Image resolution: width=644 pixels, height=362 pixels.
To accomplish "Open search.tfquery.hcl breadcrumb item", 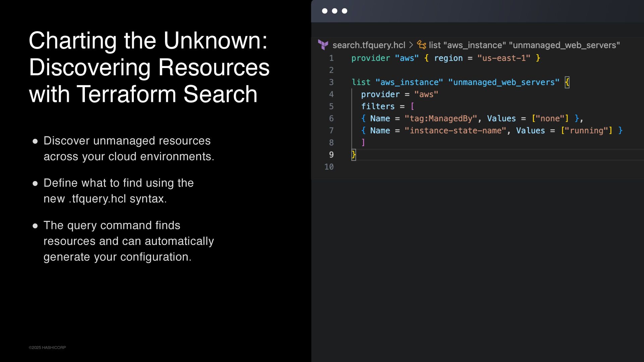I will pyautogui.click(x=369, y=45).
